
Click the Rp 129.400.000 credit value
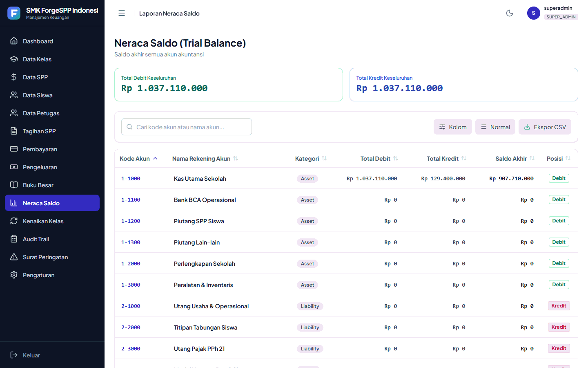443,178
